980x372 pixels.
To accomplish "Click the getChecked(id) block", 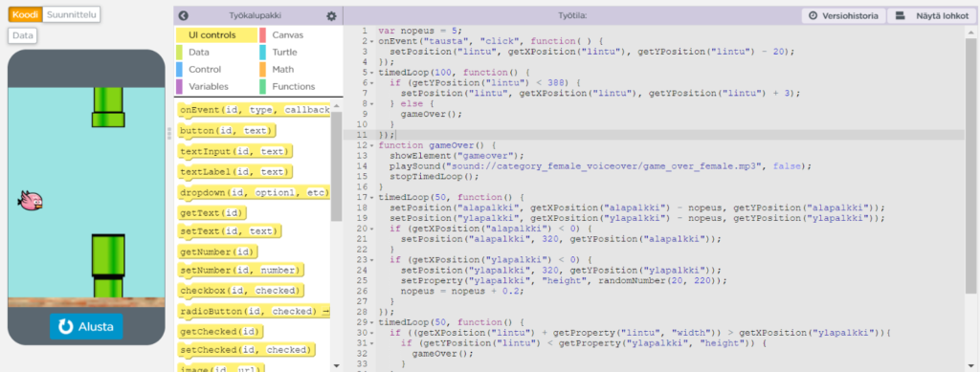I will pos(221,332).
